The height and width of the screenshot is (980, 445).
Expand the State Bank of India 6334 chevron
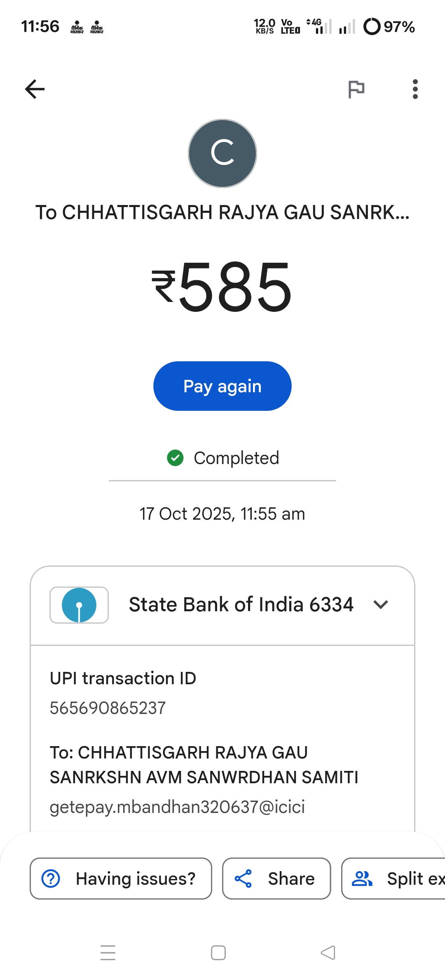(381, 605)
